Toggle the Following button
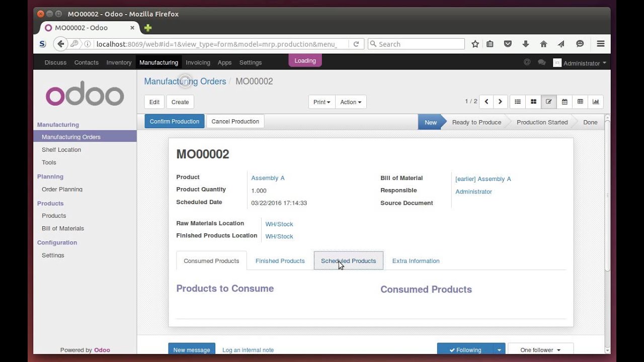644x362 pixels. (x=465, y=350)
